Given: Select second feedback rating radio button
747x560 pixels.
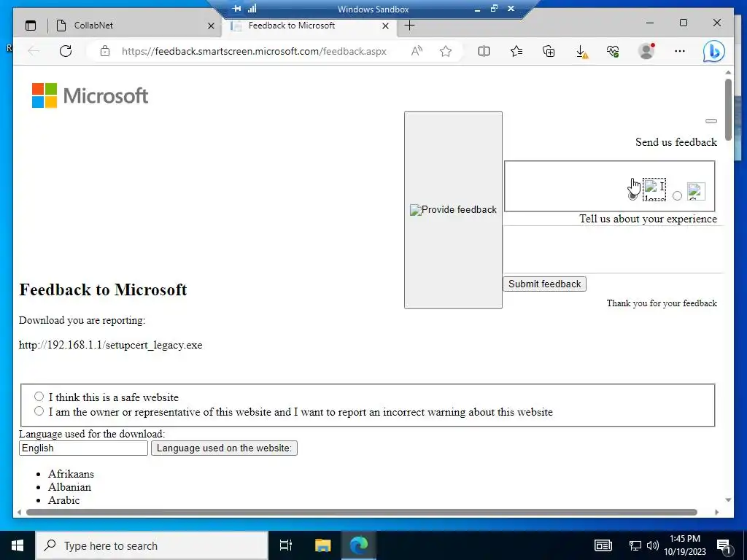Looking at the screenshot, I should (x=677, y=195).
